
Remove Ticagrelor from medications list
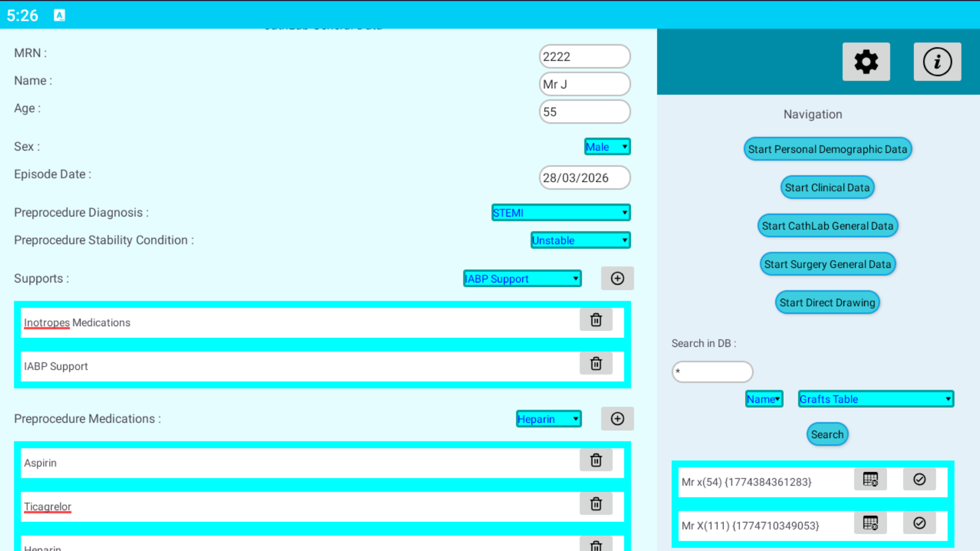coord(596,504)
